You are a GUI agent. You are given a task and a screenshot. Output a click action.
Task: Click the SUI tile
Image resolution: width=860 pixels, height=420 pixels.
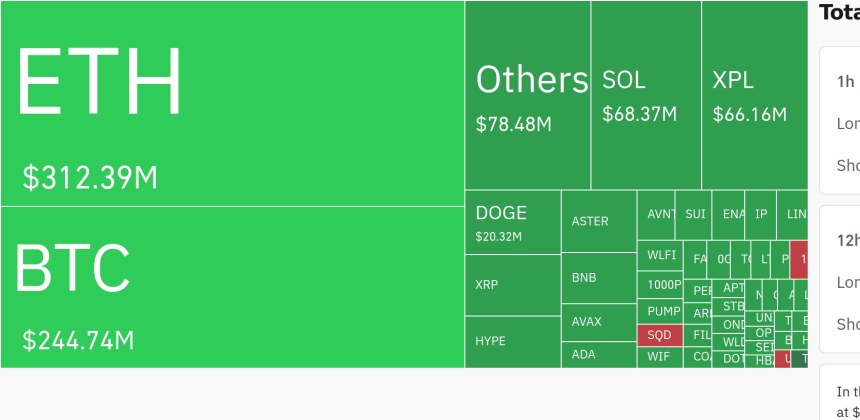(694, 214)
